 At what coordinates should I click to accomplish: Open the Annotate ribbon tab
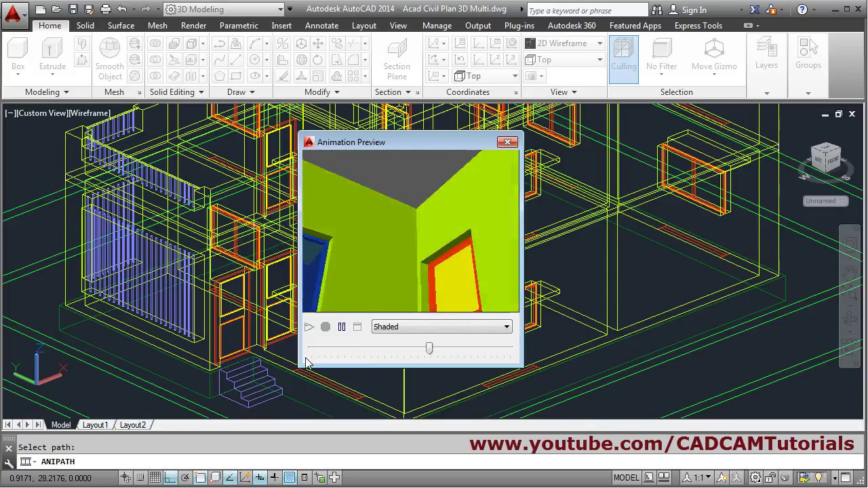point(322,26)
